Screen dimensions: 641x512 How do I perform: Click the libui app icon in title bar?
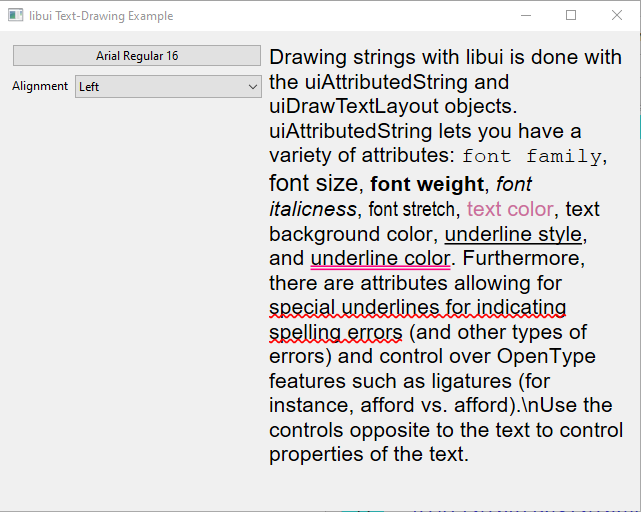pos(16,16)
